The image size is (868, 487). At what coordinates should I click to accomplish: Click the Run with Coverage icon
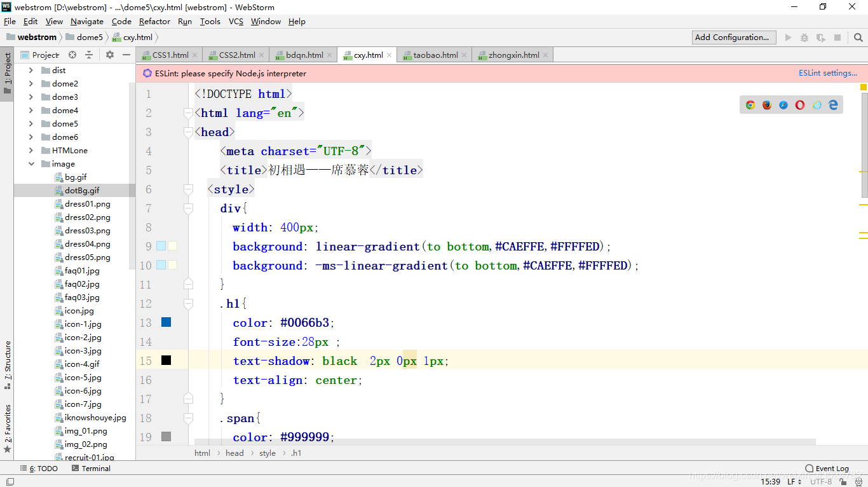[821, 38]
